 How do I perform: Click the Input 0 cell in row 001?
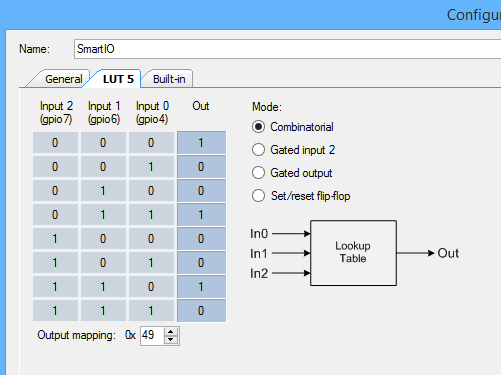151,167
